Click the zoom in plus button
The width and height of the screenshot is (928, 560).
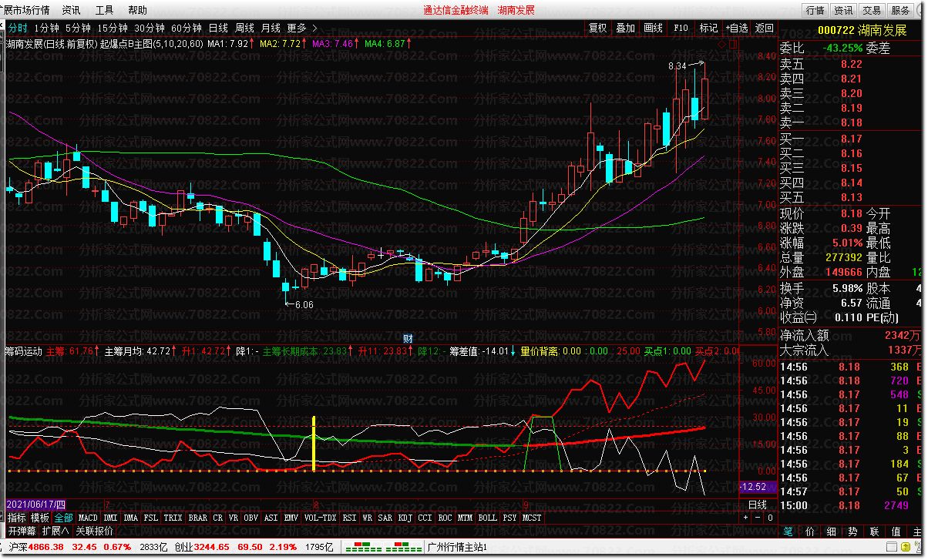point(745,518)
